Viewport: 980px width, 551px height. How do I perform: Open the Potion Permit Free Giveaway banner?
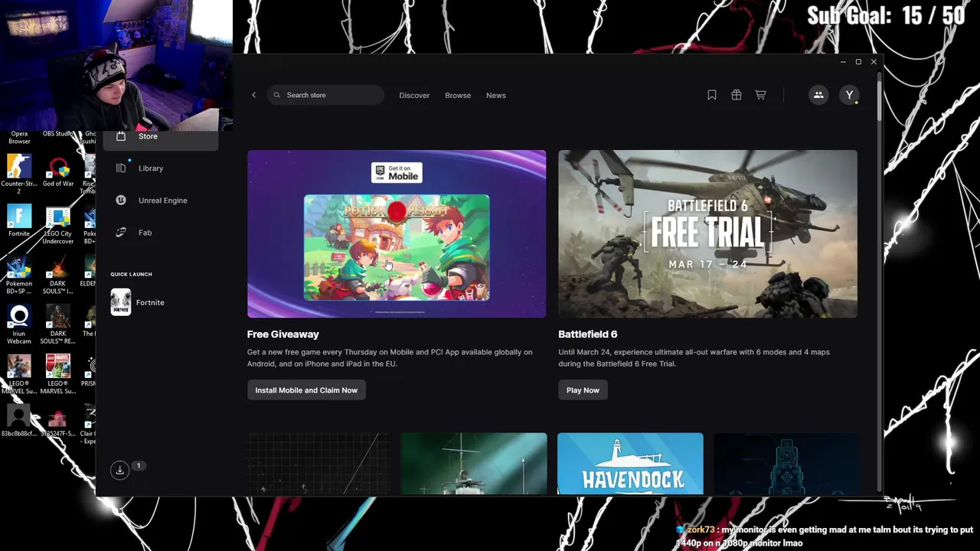pos(397,233)
